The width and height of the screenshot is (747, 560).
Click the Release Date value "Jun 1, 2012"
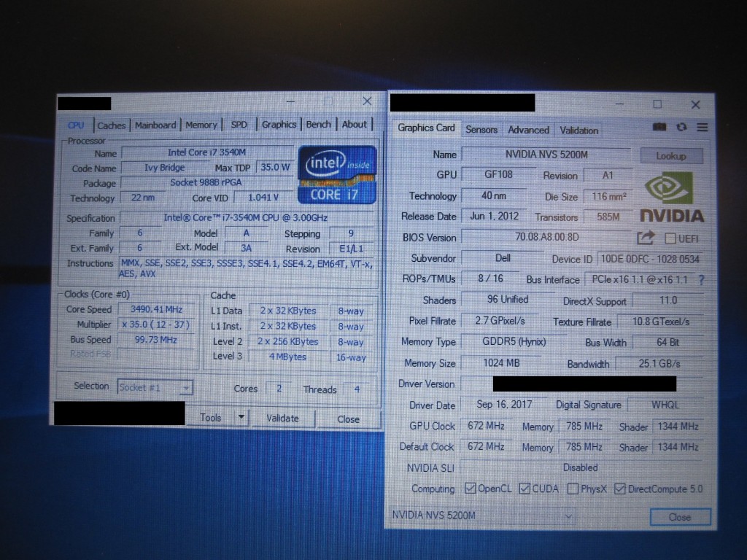pos(494,216)
